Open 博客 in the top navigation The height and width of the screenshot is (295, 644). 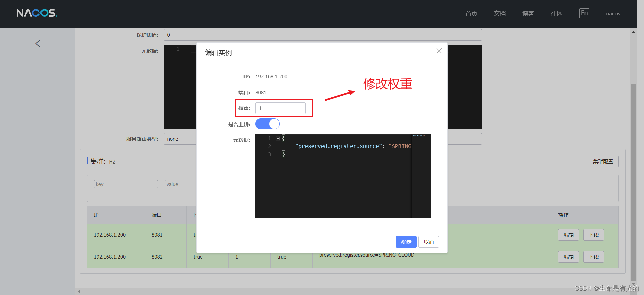(528, 14)
